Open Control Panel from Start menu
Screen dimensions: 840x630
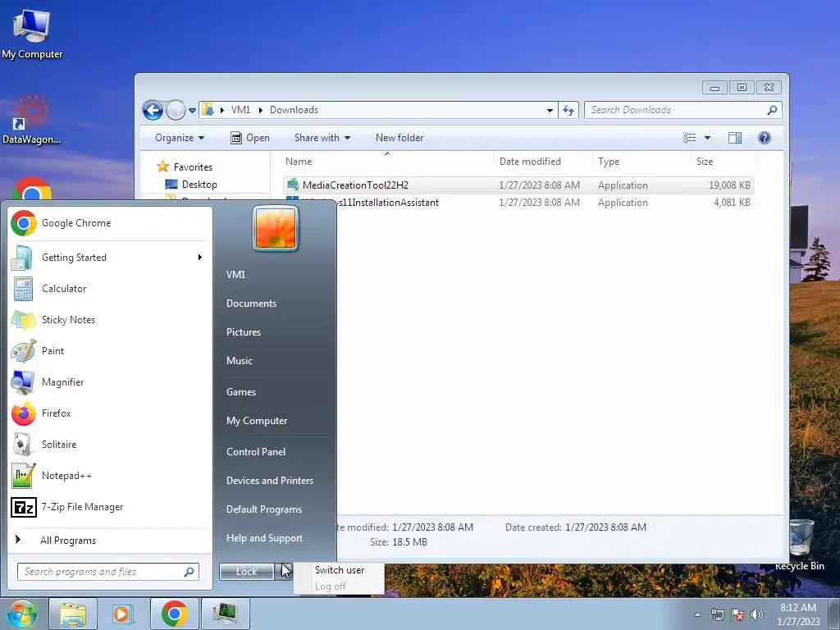tap(256, 452)
